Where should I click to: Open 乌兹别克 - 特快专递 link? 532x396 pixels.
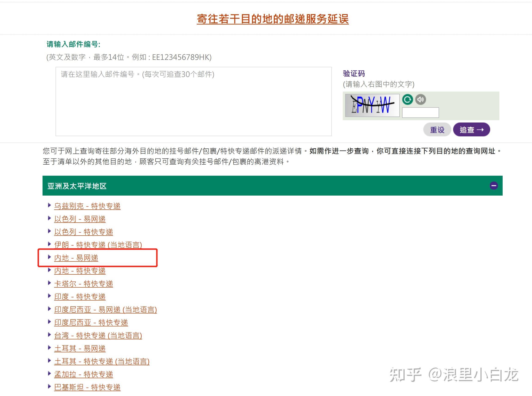click(87, 206)
